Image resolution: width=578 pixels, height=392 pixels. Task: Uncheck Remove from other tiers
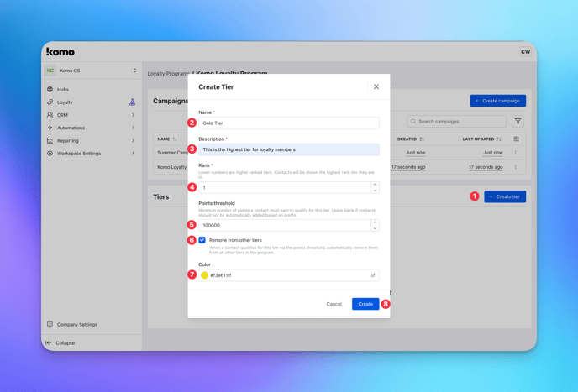point(202,240)
